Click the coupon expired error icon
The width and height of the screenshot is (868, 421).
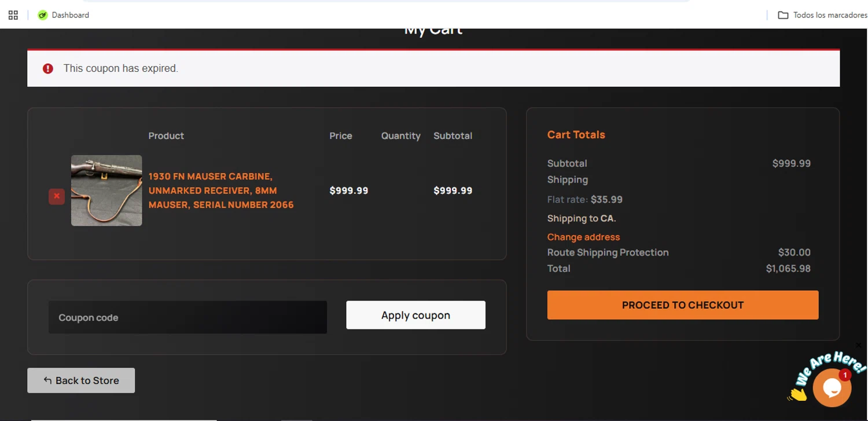click(x=48, y=68)
